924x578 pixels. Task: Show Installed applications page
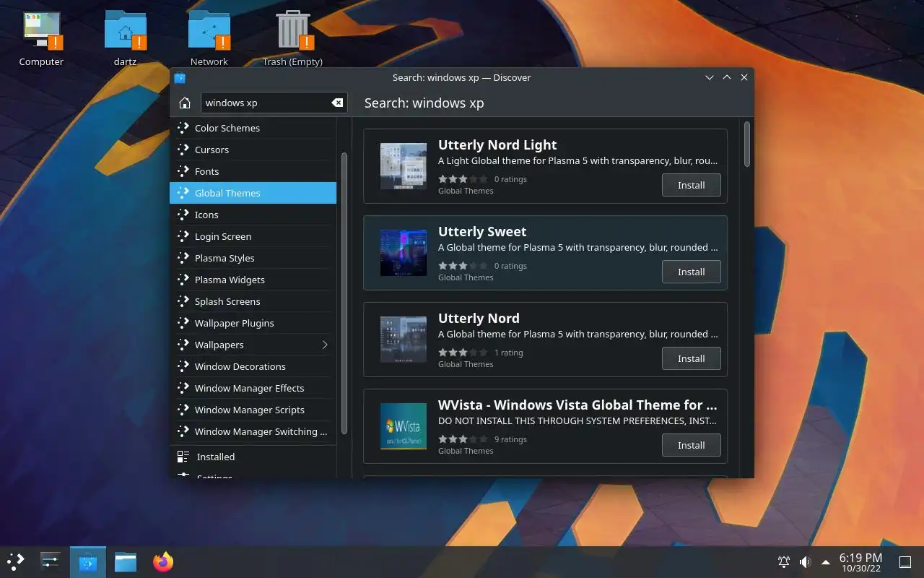(x=253, y=457)
